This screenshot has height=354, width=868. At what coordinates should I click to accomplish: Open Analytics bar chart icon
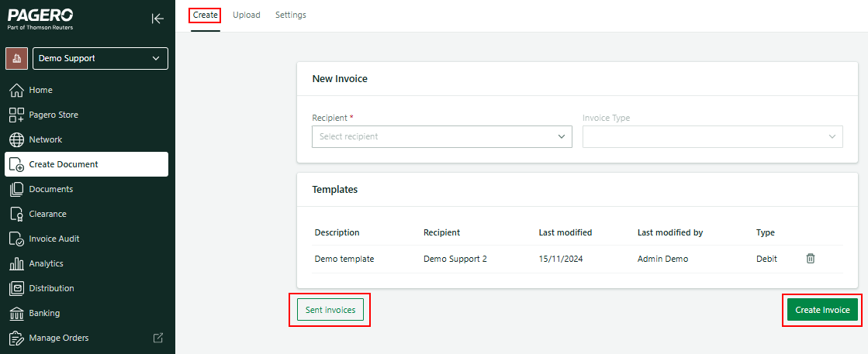pos(16,263)
